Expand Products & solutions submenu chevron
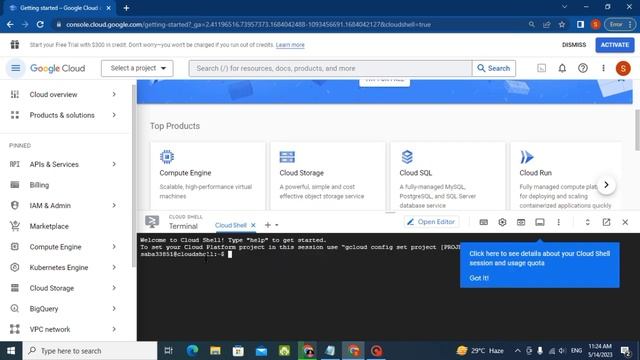This screenshot has height=360, width=640. (x=114, y=115)
